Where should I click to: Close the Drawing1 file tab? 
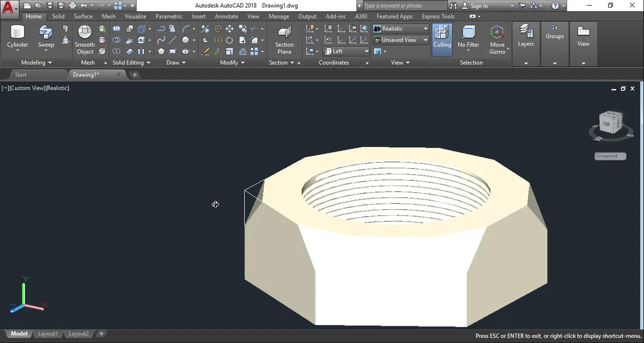pos(119,74)
